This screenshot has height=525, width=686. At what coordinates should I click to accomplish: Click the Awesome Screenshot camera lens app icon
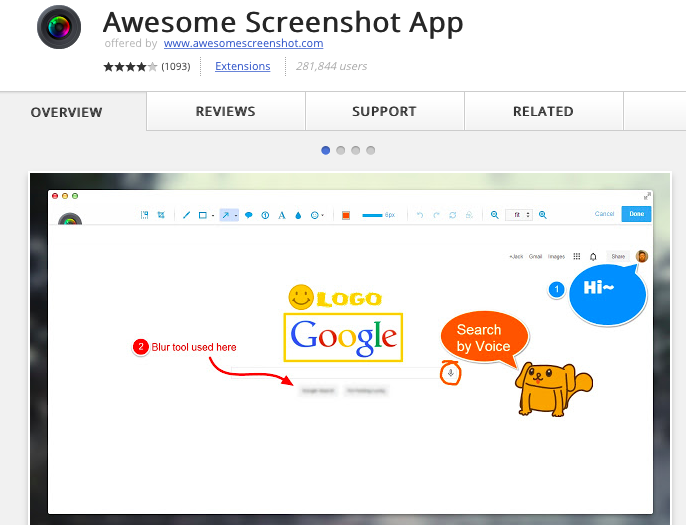click(59, 27)
